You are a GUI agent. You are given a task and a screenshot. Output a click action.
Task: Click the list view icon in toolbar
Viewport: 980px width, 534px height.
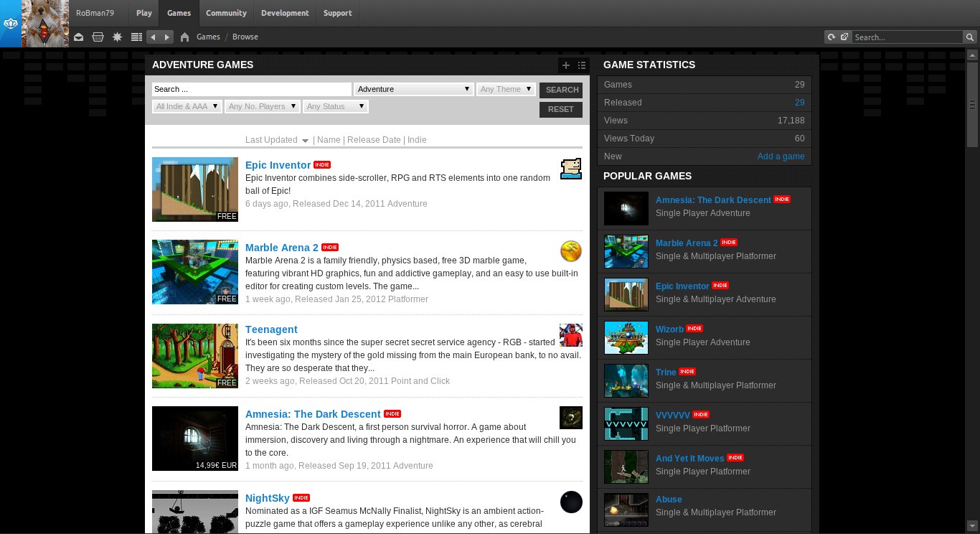pyautogui.click(x=137, y=37)
